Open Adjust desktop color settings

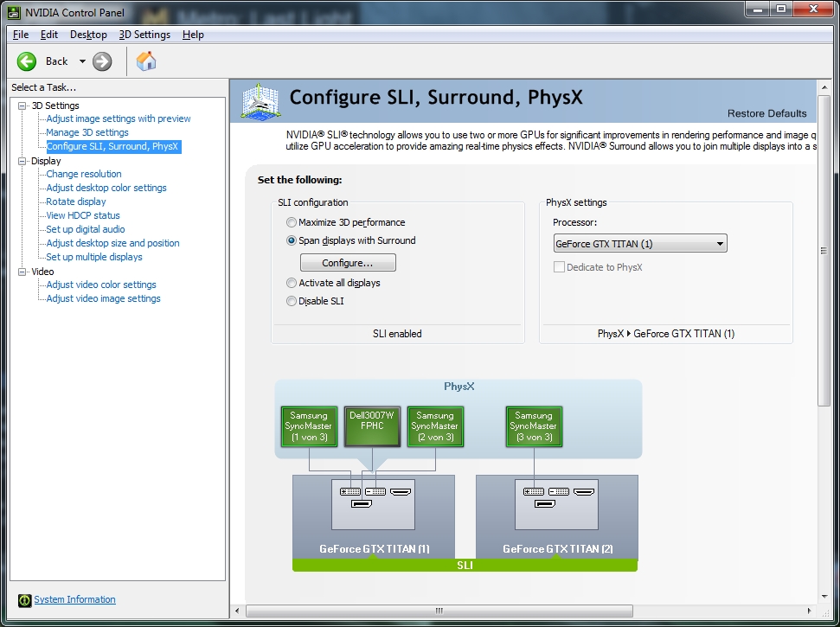[106, 188]
